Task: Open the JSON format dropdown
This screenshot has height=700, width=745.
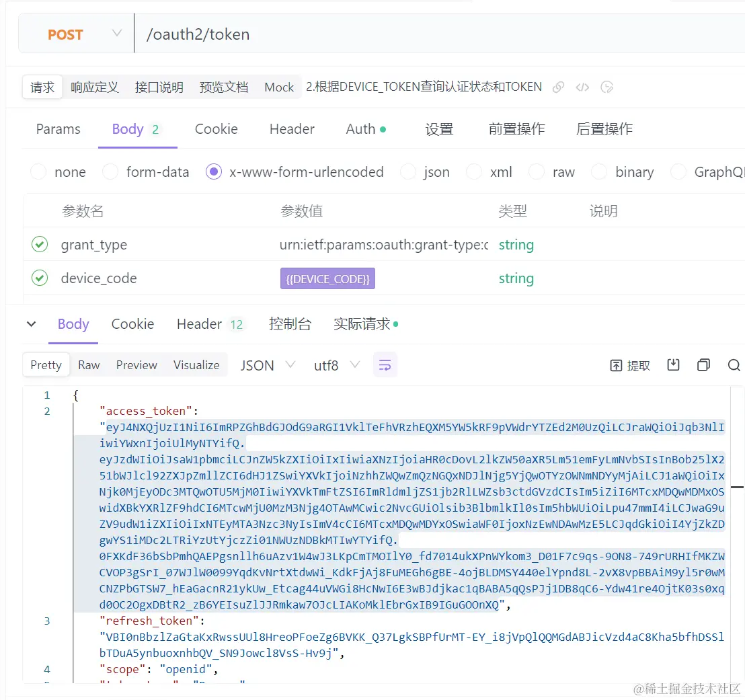Action: pyautogui.click(x=268, y=365)
